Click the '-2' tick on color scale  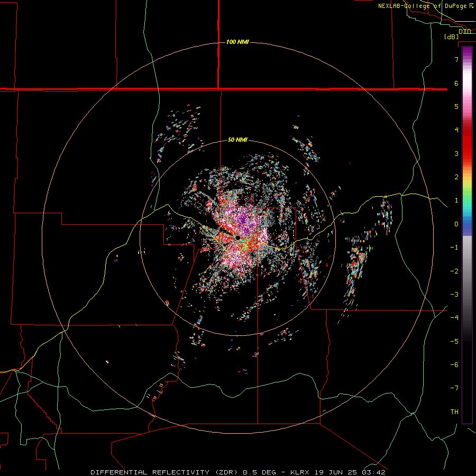coord(454,271)
